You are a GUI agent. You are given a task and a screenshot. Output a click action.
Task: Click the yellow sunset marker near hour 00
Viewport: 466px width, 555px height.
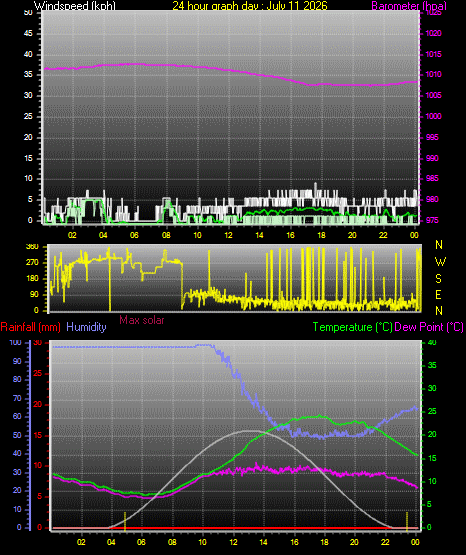pyautogui.click(x=407, y=521)
